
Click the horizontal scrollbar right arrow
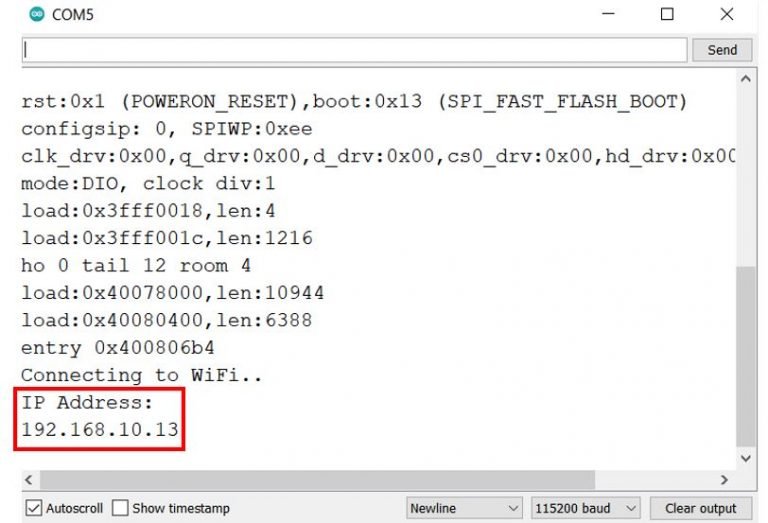click(x=725, y=480)
